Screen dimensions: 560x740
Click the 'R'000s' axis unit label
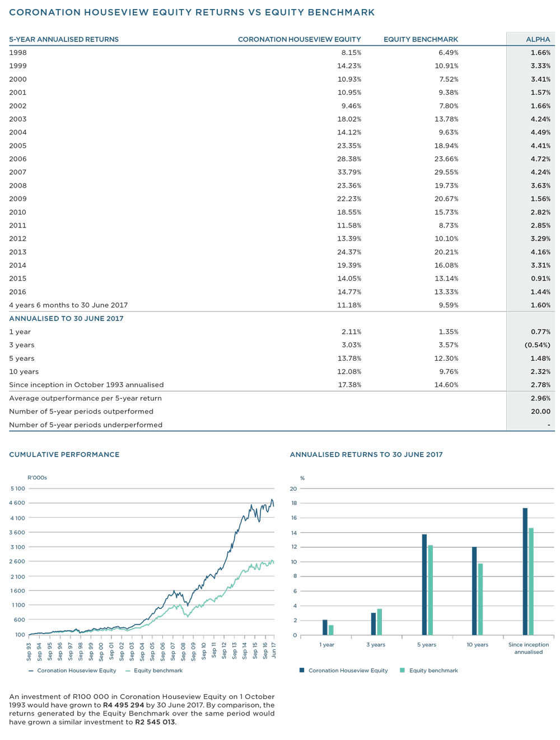(37, 478)
